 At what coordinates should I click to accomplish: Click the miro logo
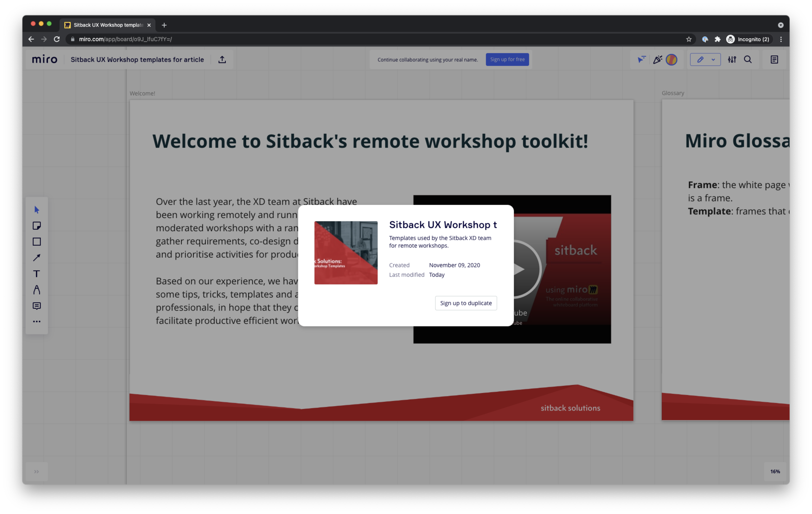[x=45, y=60]
